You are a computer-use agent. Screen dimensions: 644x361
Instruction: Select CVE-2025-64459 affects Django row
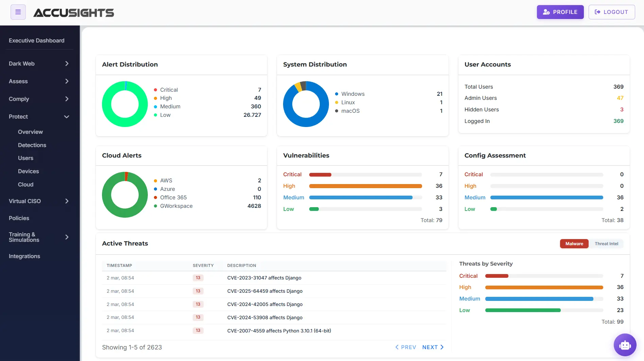click(x=274, y=291)
